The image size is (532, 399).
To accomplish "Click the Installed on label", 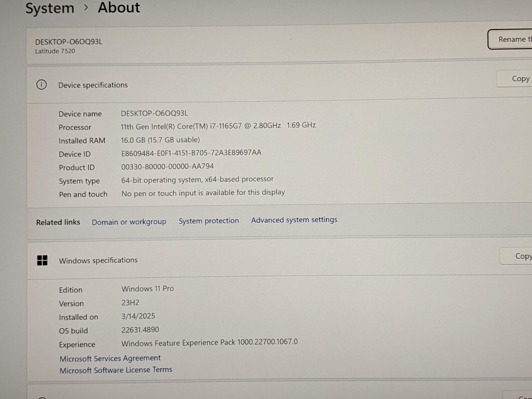I will (x=78, y=317).
